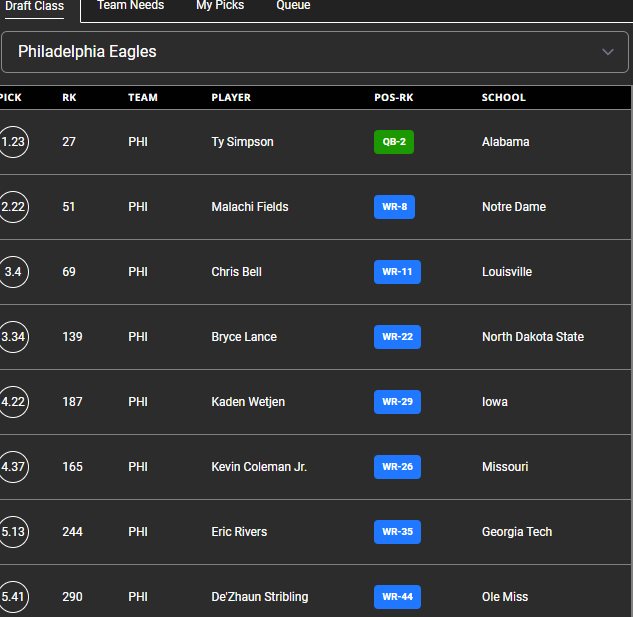Expand team selector using chevron arrow
The image size is (633, 617).
(x=607, y=52)
